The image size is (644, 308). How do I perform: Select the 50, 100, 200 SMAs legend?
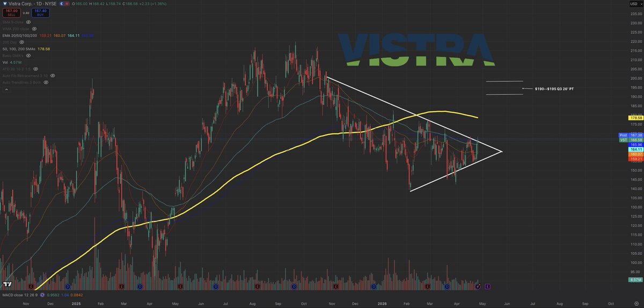click(19, 49)
